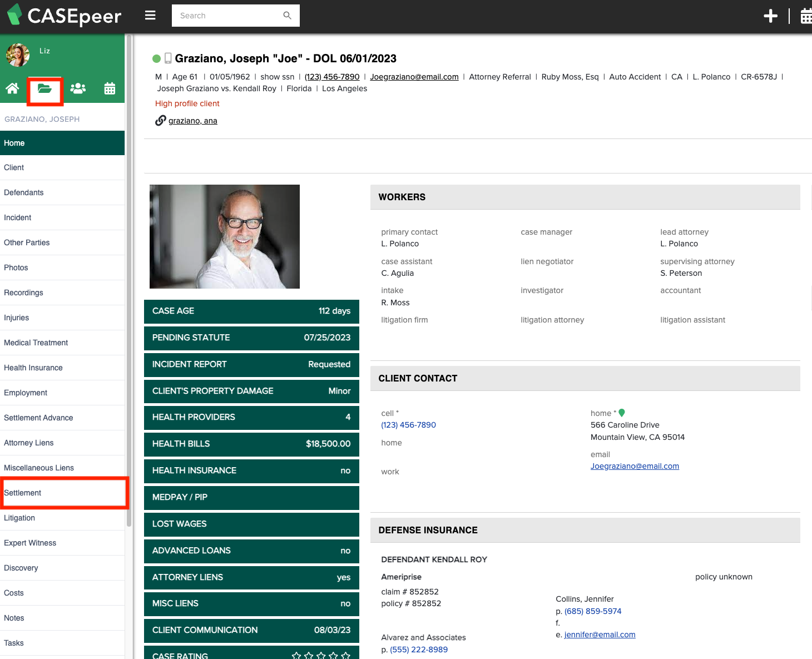Call Collins, Jennifer at (685) 859-5974

tap(593, 611)
